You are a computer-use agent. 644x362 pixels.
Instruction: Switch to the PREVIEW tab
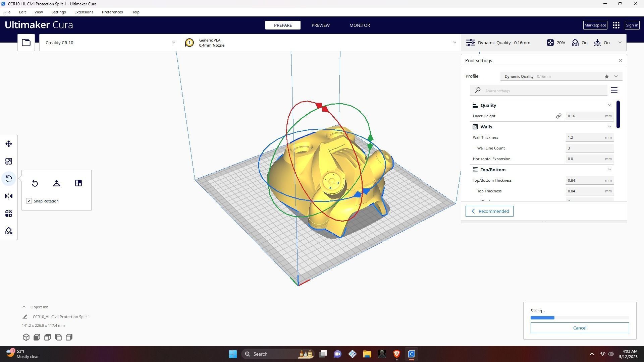pyautogui.click(x=320, y=25)
